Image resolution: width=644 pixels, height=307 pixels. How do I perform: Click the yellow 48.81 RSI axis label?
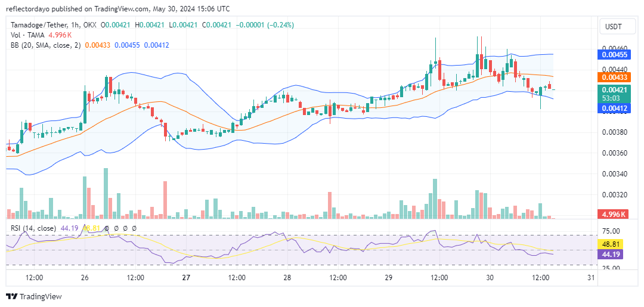612,243
